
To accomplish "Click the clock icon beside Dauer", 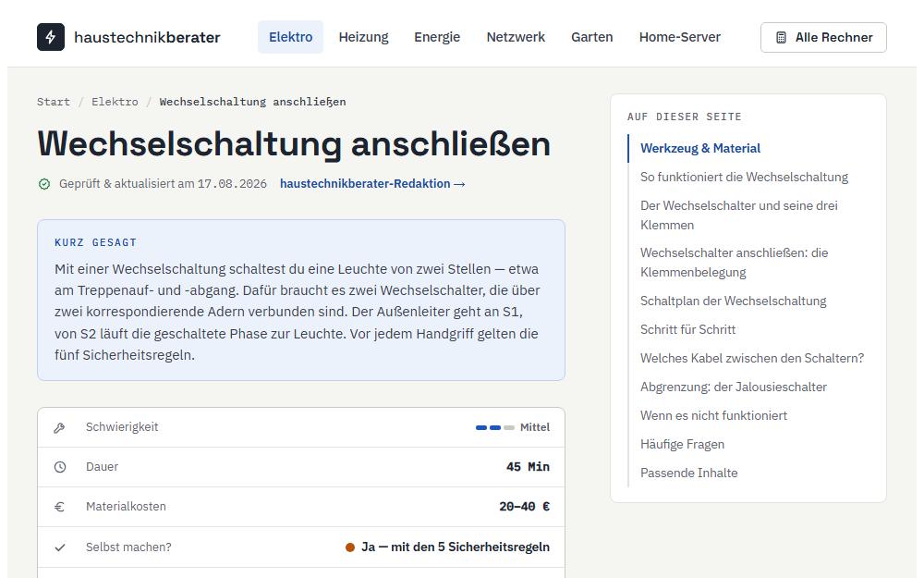I will click(60, 467).
